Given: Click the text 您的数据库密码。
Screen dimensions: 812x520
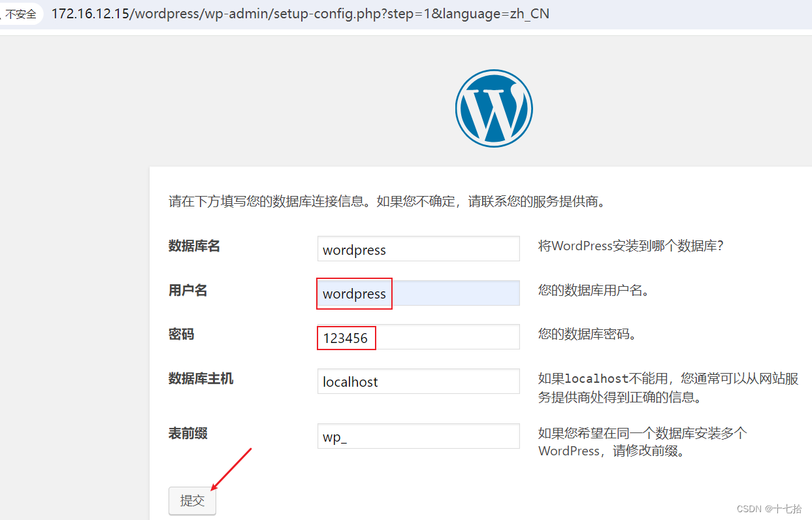Looking at the screenshot, I should 587,334.
